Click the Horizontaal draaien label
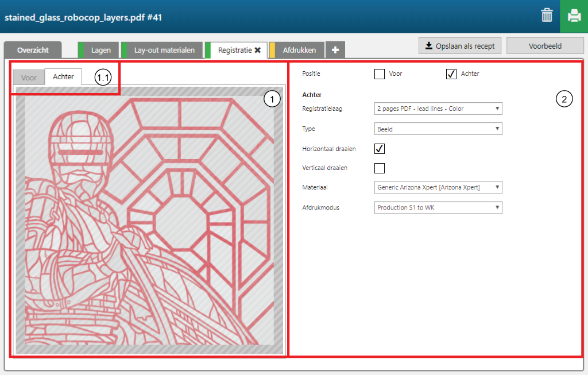Screen dimensions: 588x375 click(x=329, y=149)
